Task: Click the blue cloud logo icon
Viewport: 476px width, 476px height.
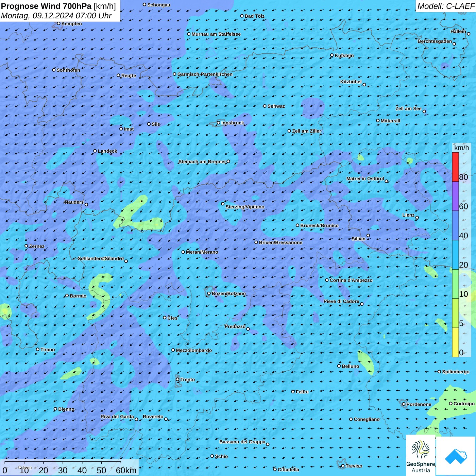Action: point(456,456)
